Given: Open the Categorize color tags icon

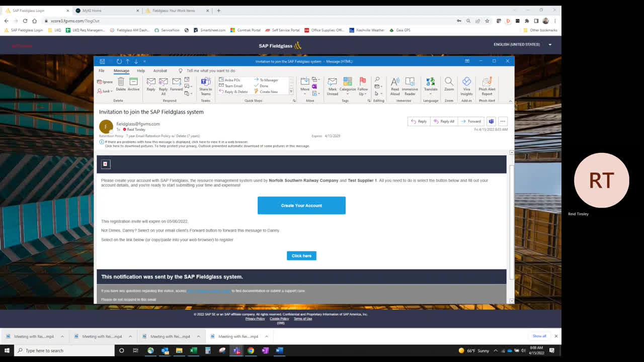Looking at the screenshot, I should (x=348, y=81).
